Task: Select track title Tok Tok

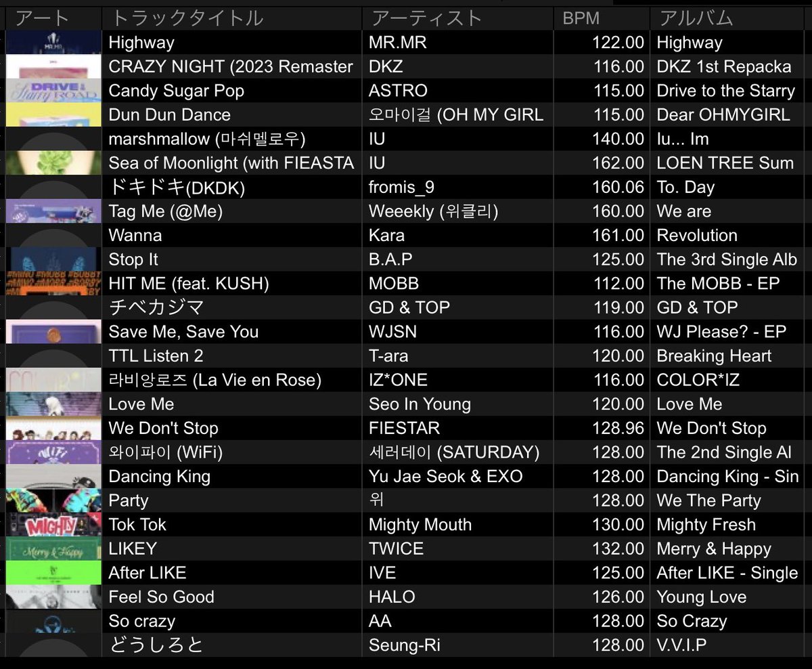Action: (x=137, y=525)
